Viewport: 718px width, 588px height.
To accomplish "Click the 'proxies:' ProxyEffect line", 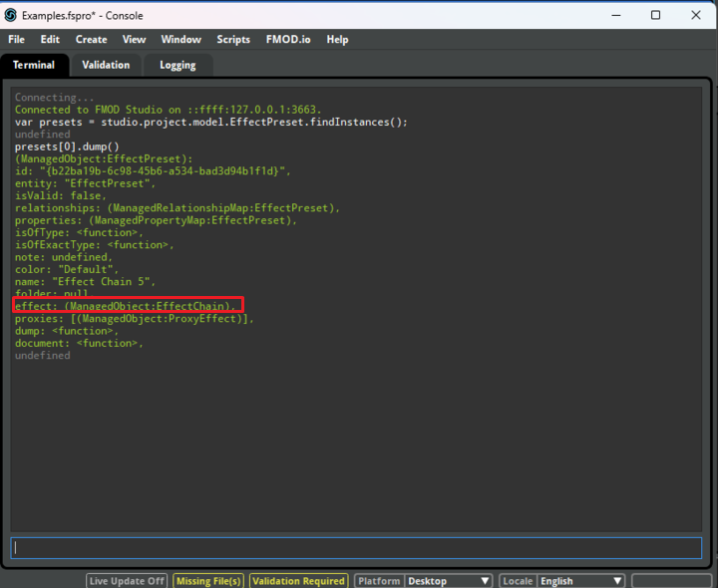I will (135, 319).
